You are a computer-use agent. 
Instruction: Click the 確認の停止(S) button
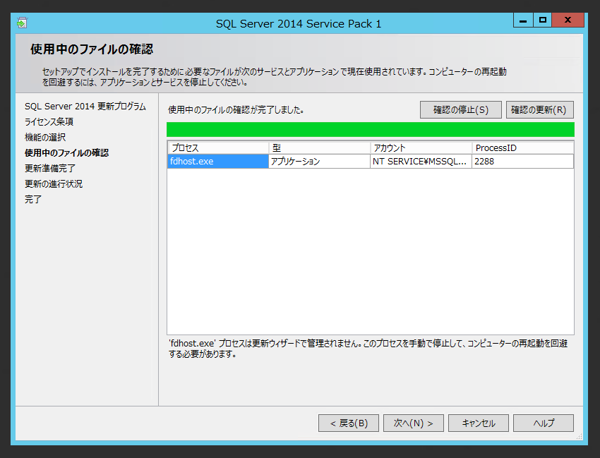click(461, 110)
